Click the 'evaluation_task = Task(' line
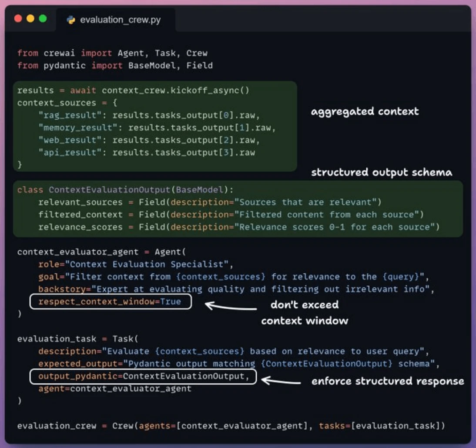This screenshot has height=448, width=476. (78, 339)
